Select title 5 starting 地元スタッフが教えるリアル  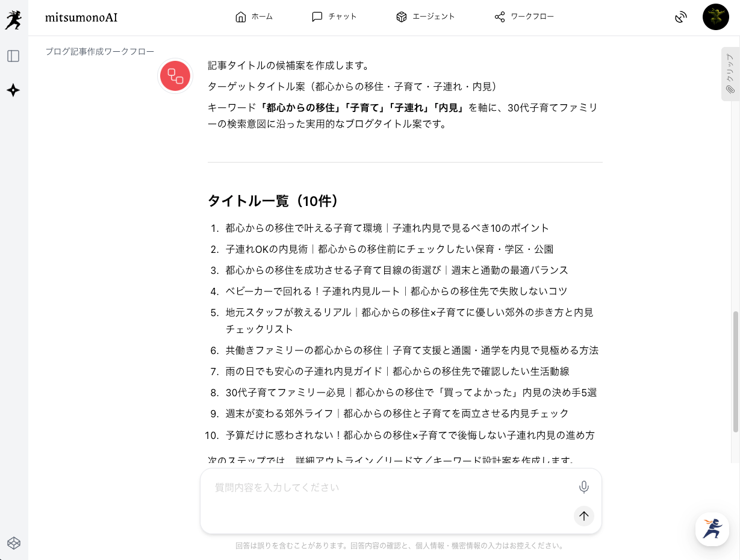410,321
